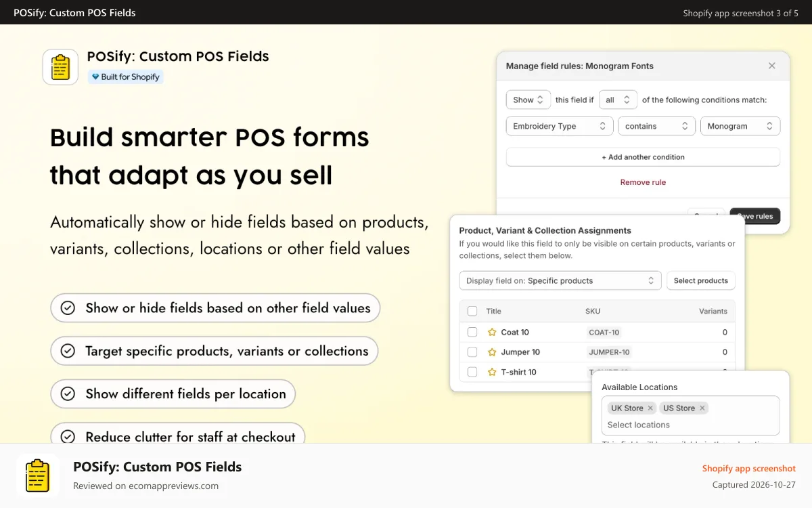Toggle the select-all checkbox in the table header
The width and height of the screenshot is (812, 508).
tap(472, 311)
